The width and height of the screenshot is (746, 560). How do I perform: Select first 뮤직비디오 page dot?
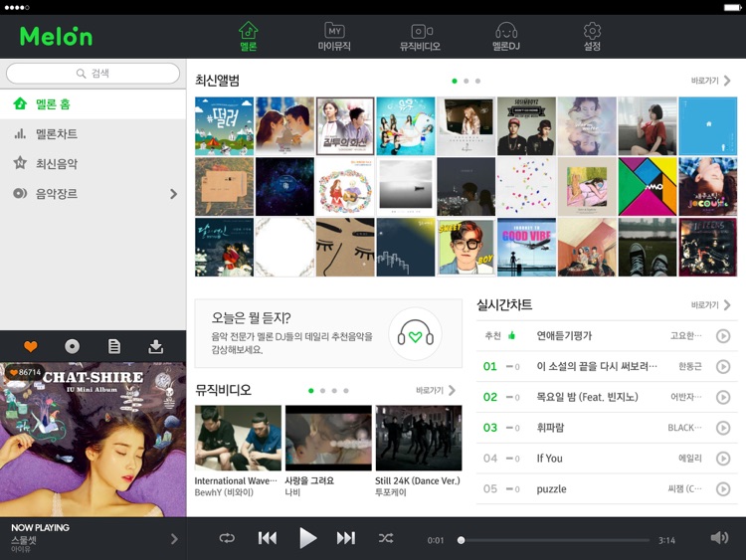pos(311,391)
